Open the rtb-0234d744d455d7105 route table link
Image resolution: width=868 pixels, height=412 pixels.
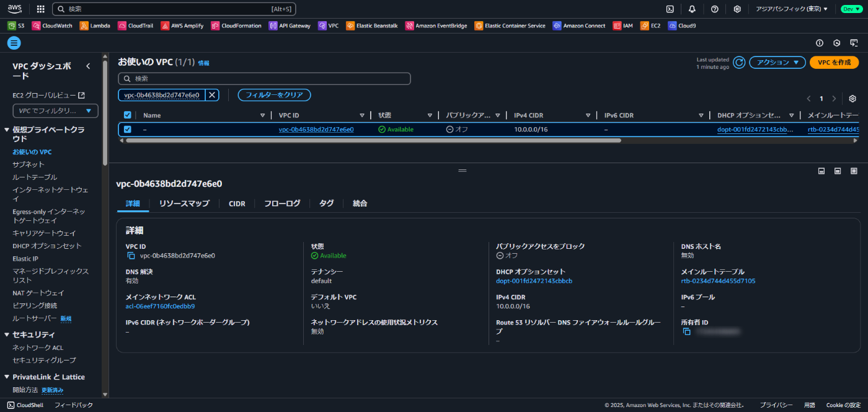[718, 281]
